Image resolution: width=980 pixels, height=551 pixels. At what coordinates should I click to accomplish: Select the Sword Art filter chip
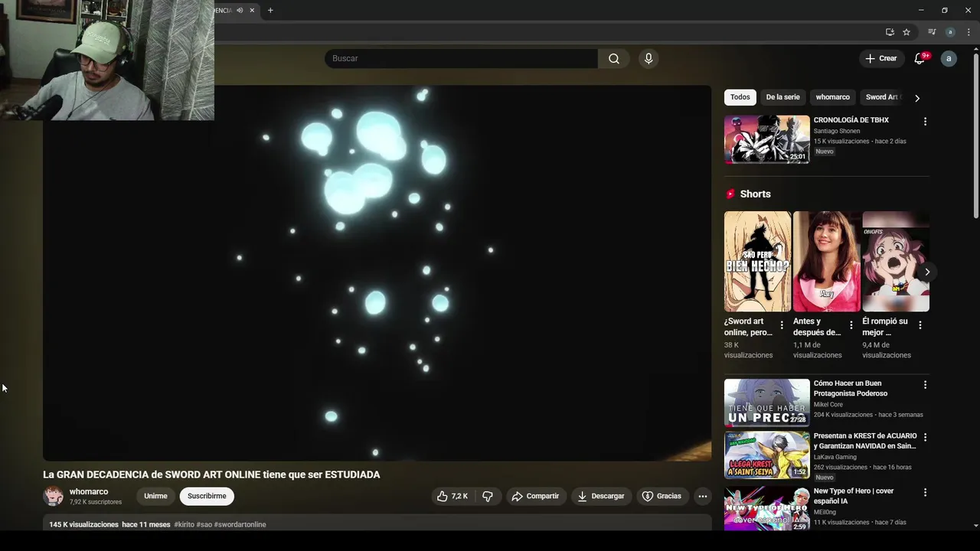click(884, 97)
